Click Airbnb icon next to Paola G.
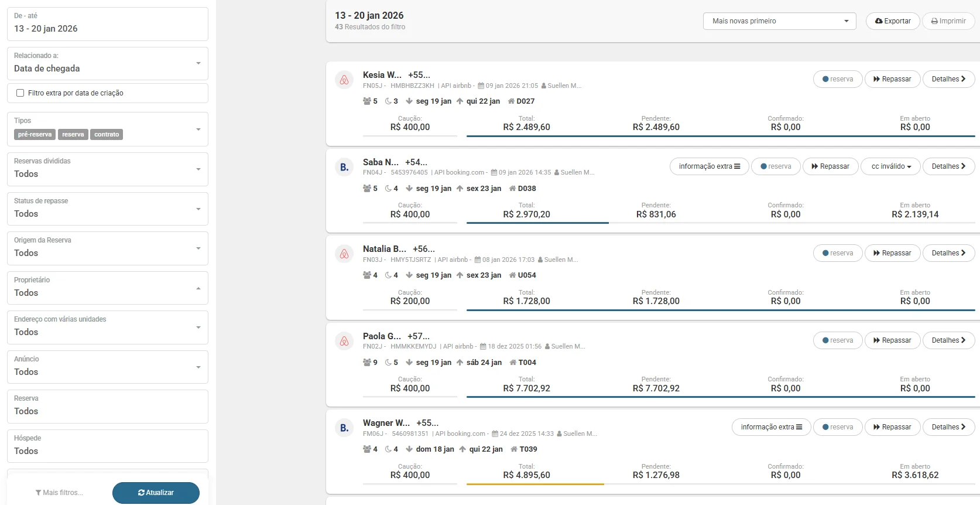Viewport: 980px width, 505px height. click(344, 341)
